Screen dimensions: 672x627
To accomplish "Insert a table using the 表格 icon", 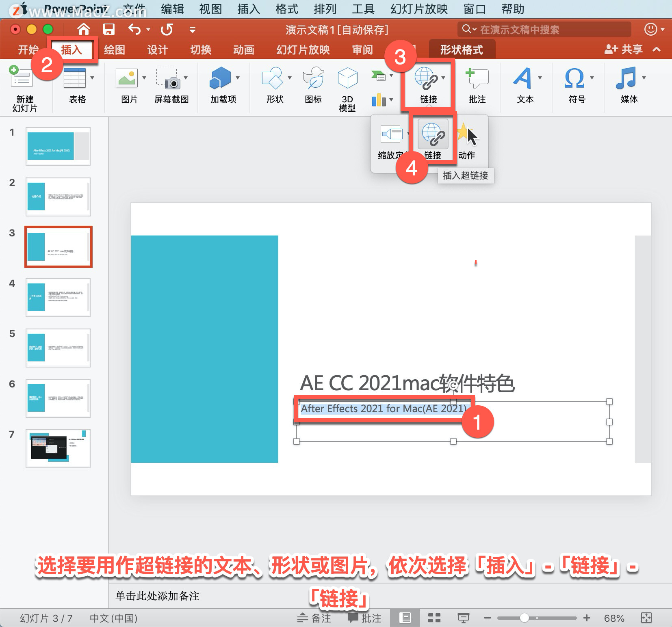I will [75, 77].
